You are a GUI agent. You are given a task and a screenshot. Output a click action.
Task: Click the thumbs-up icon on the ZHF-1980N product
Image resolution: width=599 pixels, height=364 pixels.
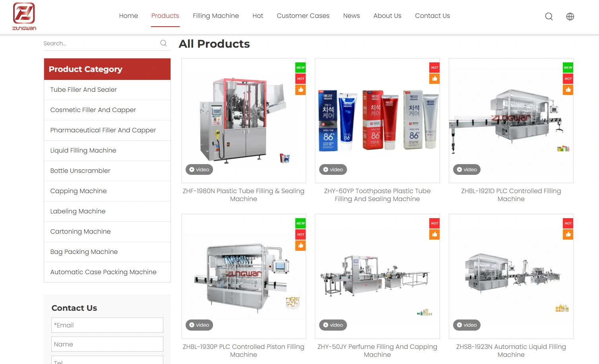[x=300, y=90]
